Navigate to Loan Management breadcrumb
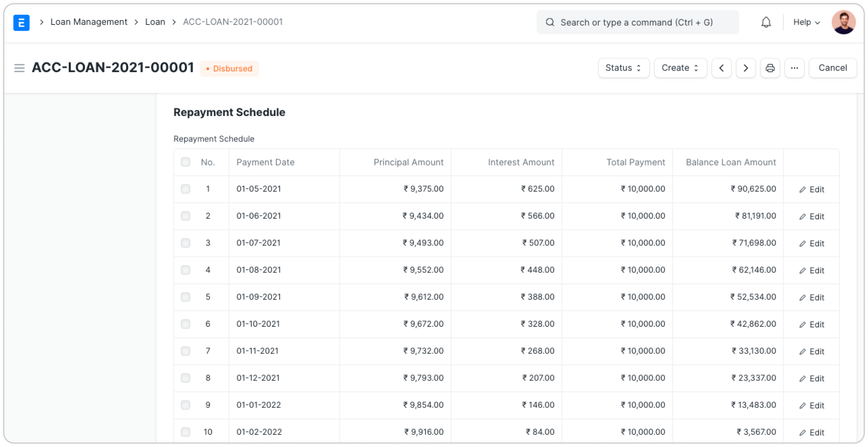This screenshot has width=868, height=447. (x=89, y=22)
